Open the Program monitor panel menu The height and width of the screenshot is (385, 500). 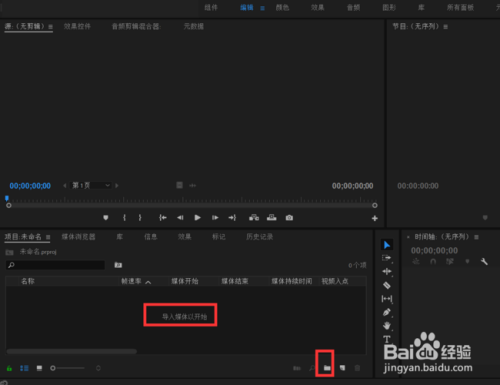pos(446,27)
